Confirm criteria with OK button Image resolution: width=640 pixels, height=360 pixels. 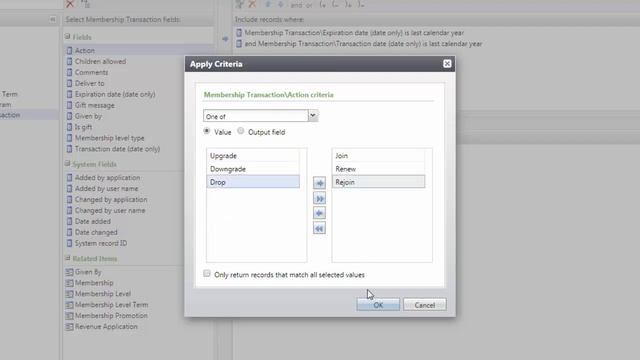pos(378,305)
